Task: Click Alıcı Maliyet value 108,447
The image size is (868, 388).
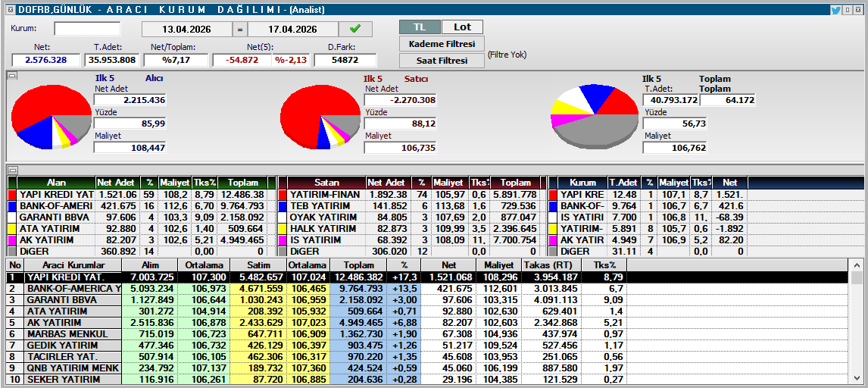Action: tap(130, 148)
